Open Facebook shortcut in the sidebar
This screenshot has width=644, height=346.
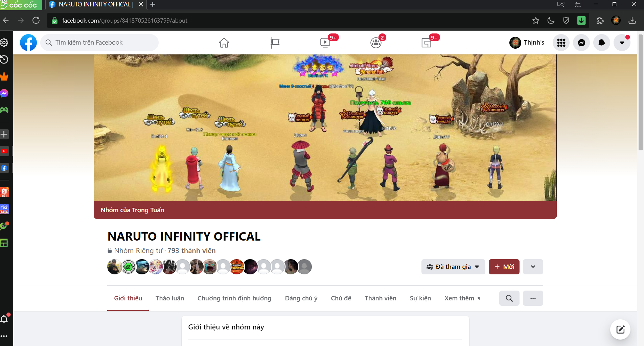[4, 168]
